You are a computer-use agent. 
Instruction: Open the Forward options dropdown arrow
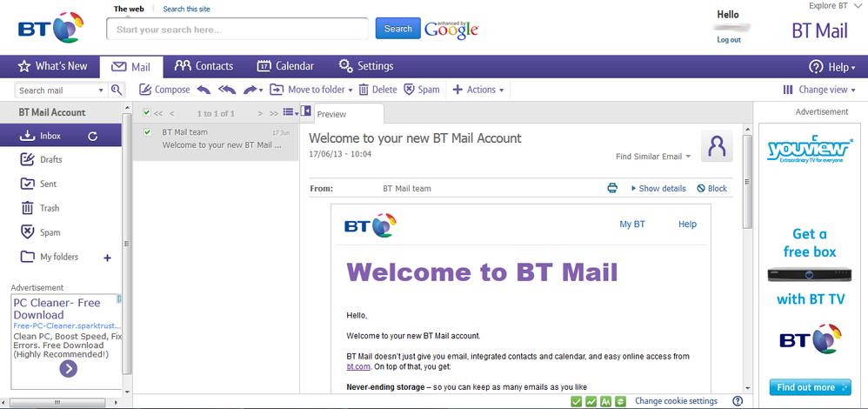click(x=261, y=91)
